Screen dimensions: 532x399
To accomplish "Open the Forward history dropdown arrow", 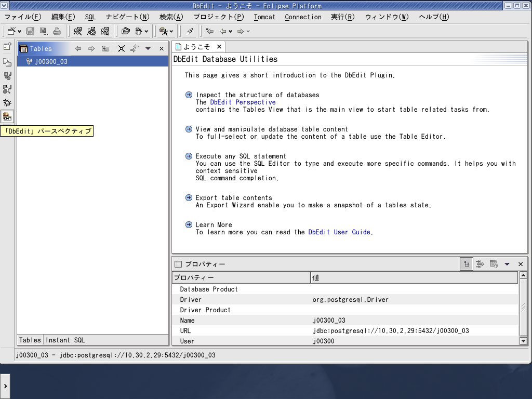I will (x=248, y=32).
